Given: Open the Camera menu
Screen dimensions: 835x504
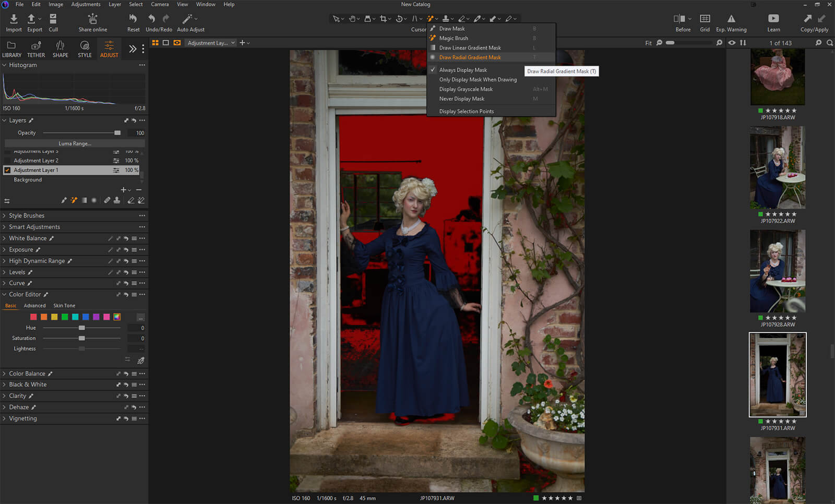Looking at the screenshot, I should click(x=160, y=4).
